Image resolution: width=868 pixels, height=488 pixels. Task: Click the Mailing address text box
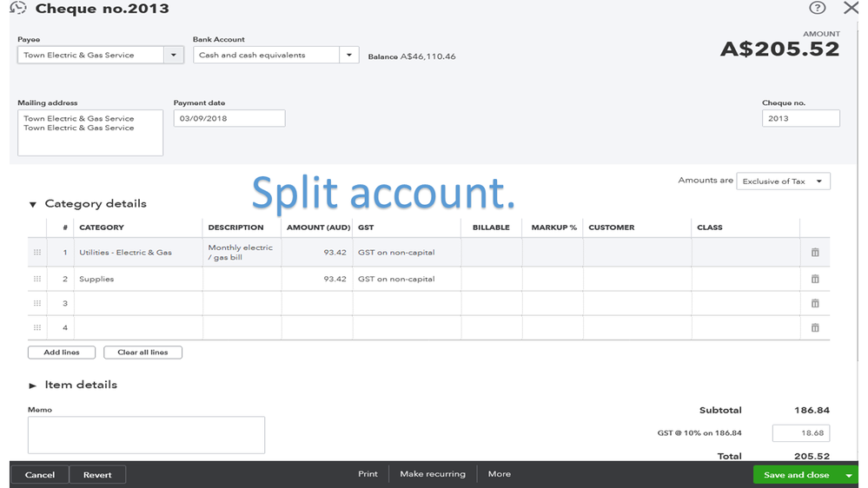click(x=90, y=133)
